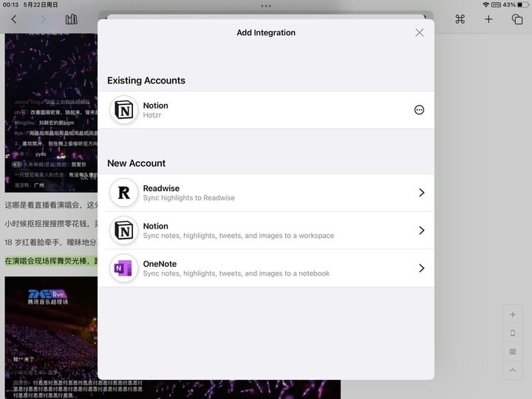Click the 'Add Integration' title
This screenshot has height=399, width=532.
tap(266, 33)
